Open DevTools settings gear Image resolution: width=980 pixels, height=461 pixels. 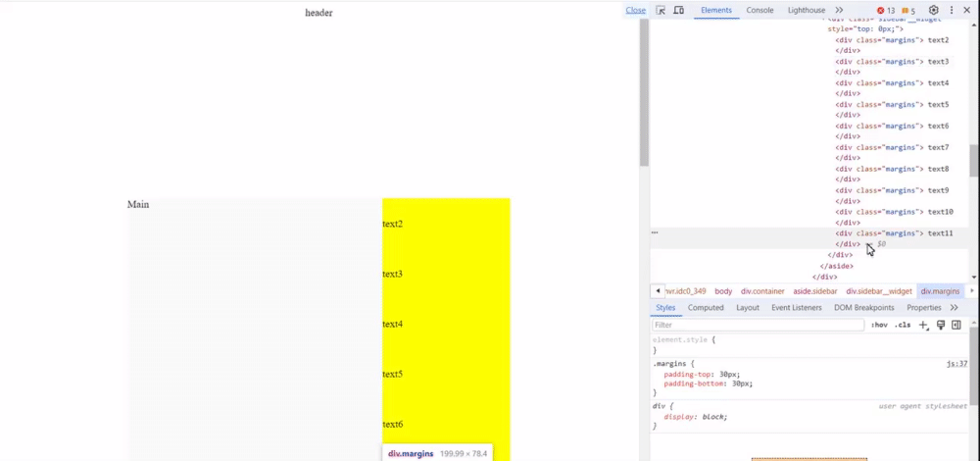tap(934, 10)
